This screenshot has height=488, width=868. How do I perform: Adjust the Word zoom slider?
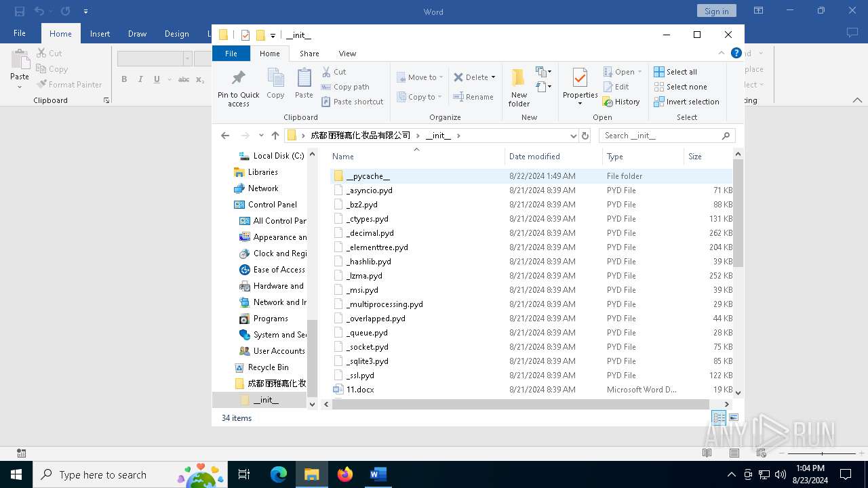(821, 453)
